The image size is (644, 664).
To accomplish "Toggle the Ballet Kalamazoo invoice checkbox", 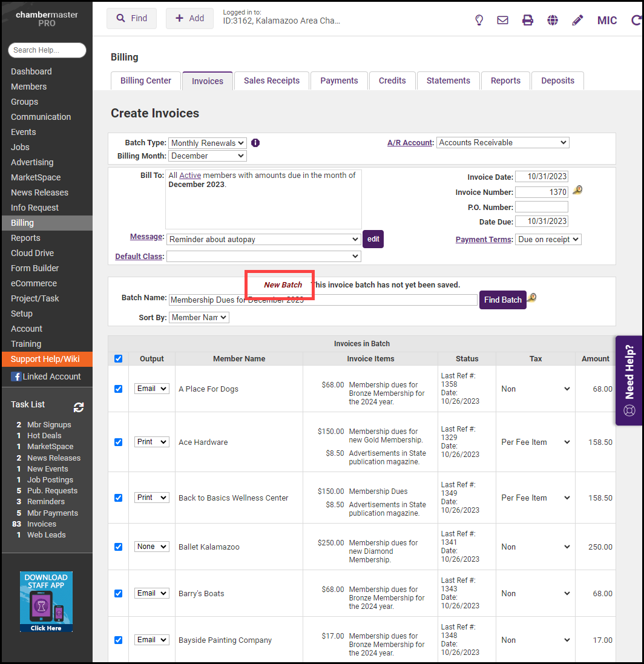I will 119,547.
